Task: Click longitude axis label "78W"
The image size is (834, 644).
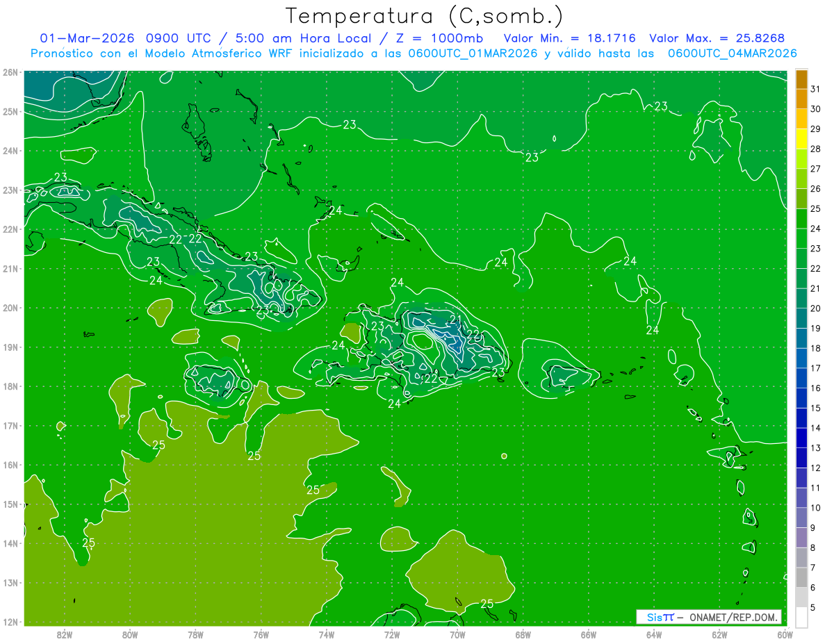Action: pos(195,634)
